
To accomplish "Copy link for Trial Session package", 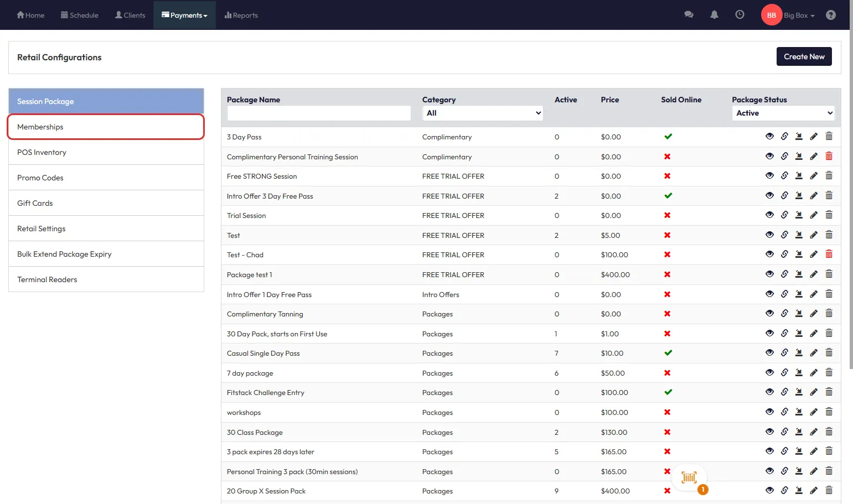I will tap(784, 215).
